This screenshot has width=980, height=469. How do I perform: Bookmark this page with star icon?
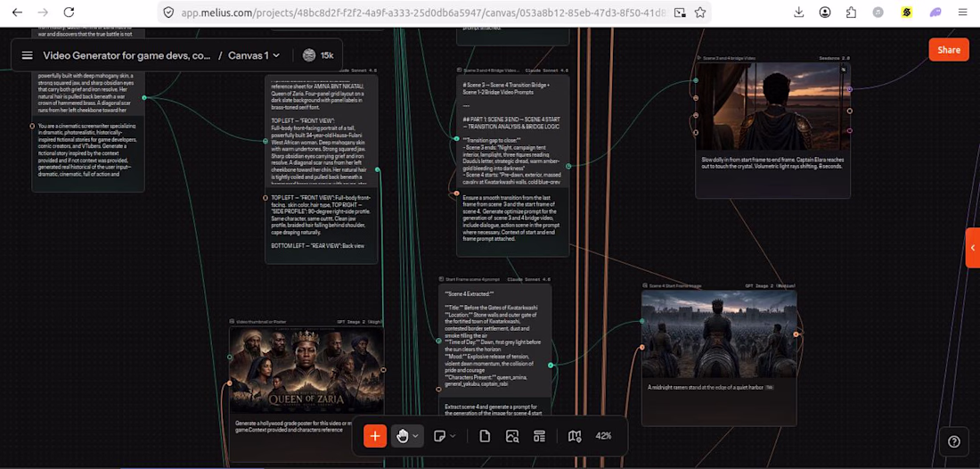coord(700,12)
